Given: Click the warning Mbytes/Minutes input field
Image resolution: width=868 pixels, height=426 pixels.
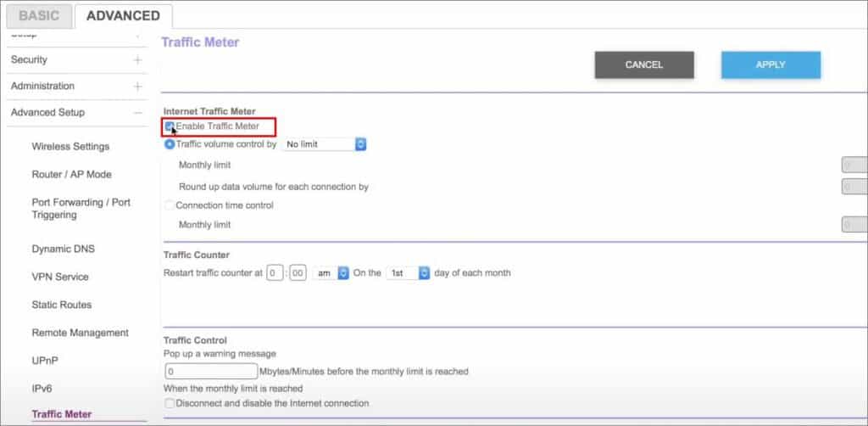Looking at the screenshot, I should point(211,371).
